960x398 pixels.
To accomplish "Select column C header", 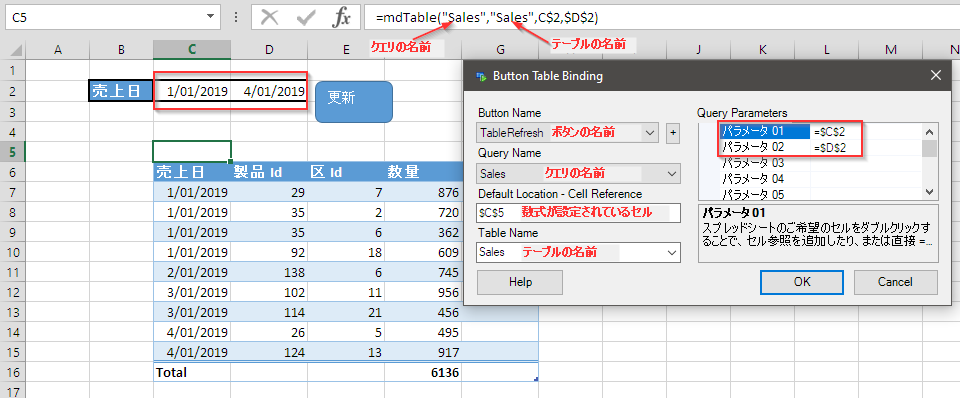I will (x=192, y=50).
